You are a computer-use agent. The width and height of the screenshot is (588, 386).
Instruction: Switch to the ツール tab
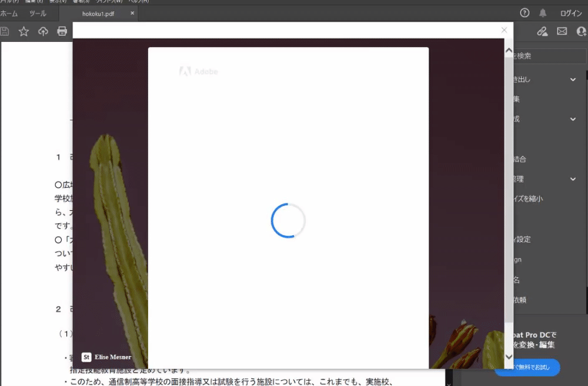[x=38, y=14]
